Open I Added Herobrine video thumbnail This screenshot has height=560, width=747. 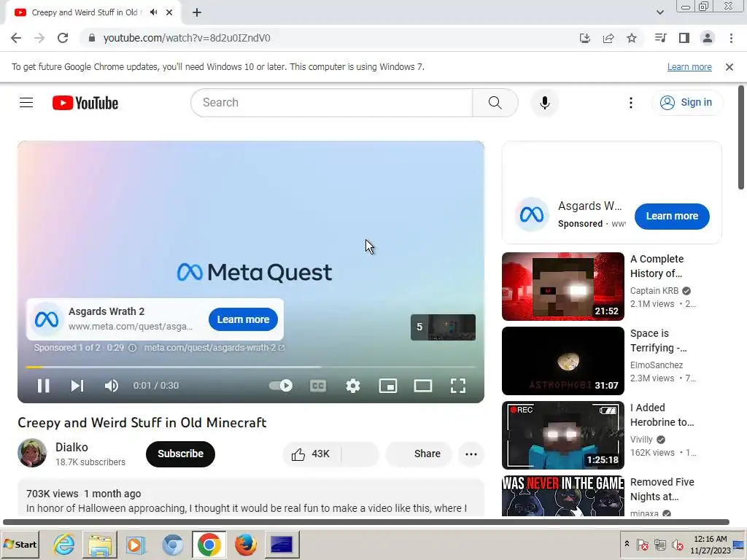click(x=563, y=435)
